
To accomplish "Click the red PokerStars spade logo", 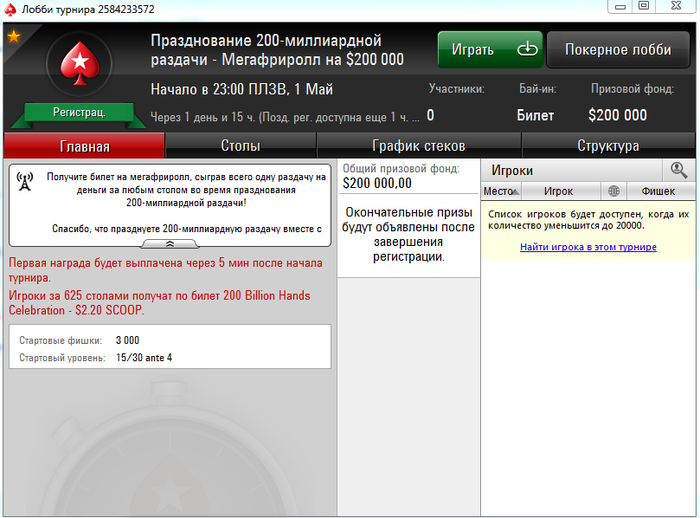I will coord(79,63).
